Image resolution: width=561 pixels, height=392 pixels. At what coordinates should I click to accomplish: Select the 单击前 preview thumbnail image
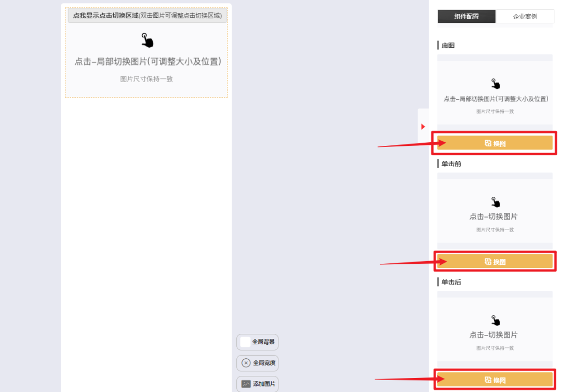coord(495,211)
